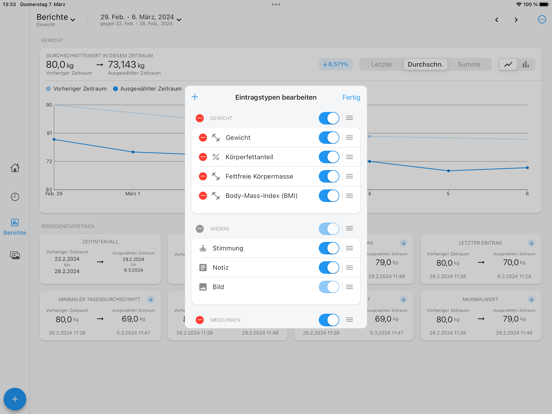Remove the Körperfettanteil entry type
Image resolution: width=552 pixels, height=414 pixels.
(203, 157)
